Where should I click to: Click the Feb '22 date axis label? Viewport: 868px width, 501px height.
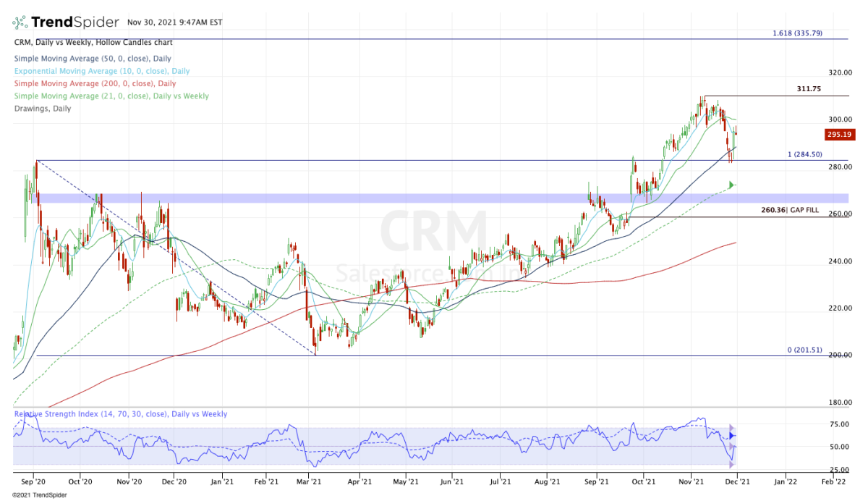point(832,480)
